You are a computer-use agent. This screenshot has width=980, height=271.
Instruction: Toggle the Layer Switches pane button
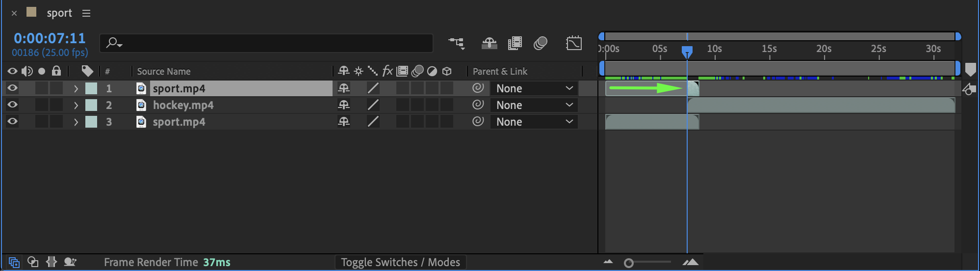(x=14, y=262)
